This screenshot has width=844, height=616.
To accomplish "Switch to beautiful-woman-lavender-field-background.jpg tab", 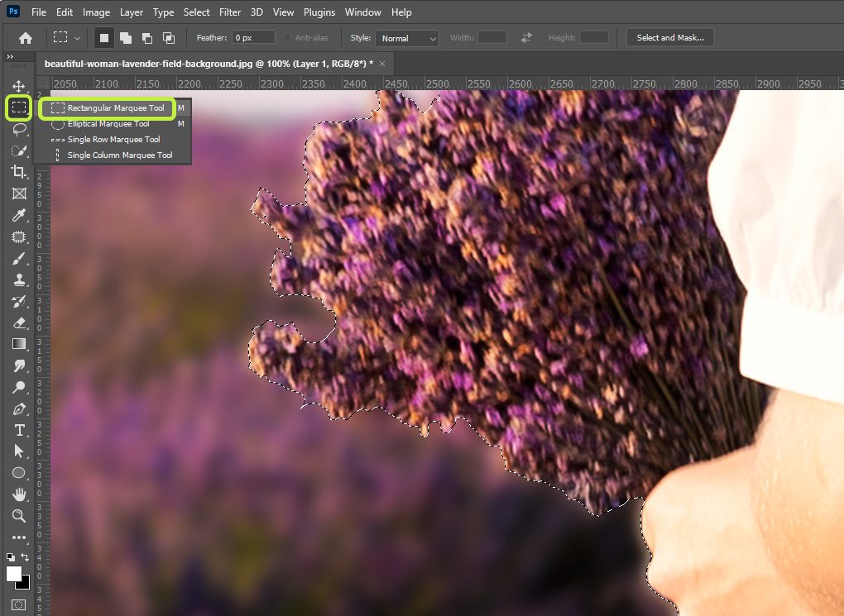I will point(209,64).
